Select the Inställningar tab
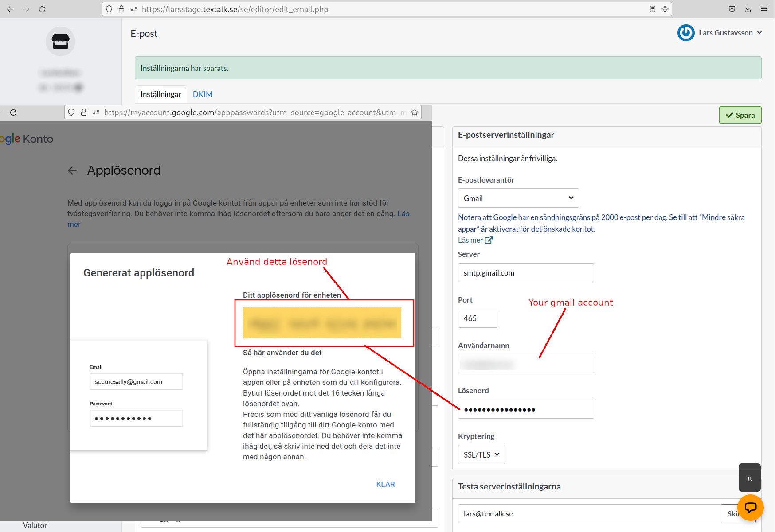 click(x=160, y=94)
